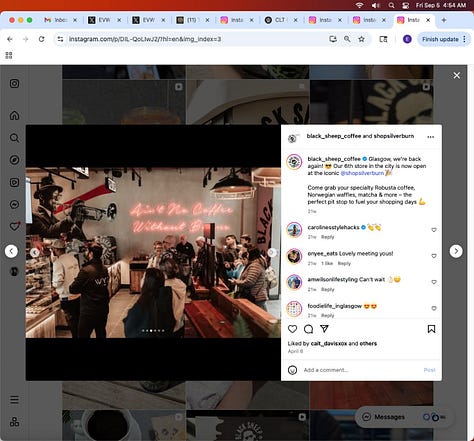
Task: Bookmark this page with star icon
Action: [x=361, y=39]
